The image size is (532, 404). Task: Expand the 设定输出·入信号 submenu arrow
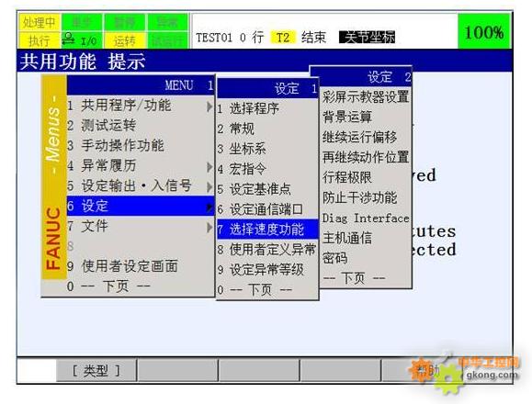209,186
